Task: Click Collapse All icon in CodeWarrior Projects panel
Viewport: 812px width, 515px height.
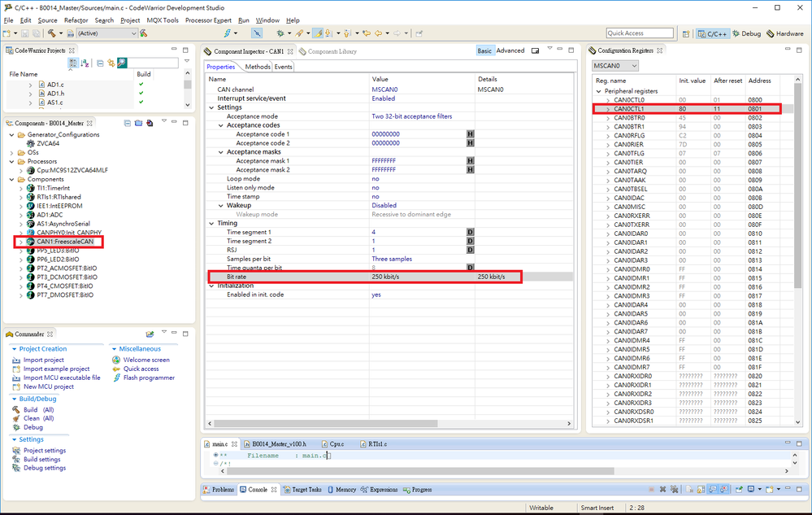Action: pos(100,63)
